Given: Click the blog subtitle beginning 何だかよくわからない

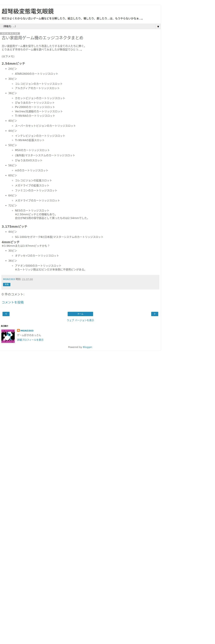Looking at the screenshot, I should coord(73,19).
